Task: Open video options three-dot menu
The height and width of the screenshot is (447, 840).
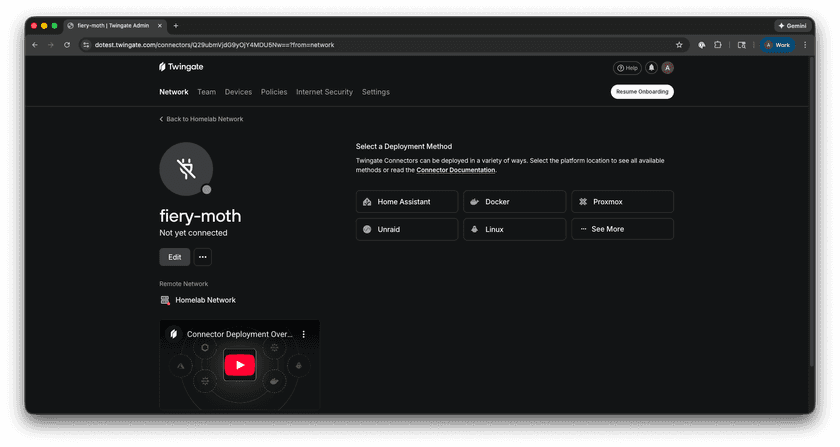Action: point(304,334)
